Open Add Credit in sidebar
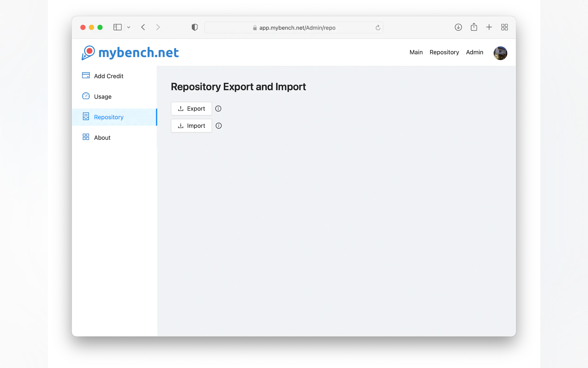This screenshot has width=588, height=368. [108, 76]
